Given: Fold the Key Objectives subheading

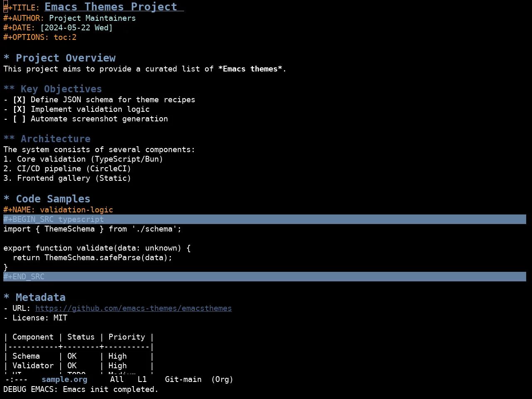Looking at the screenshot, I should (x=9, y=89).
